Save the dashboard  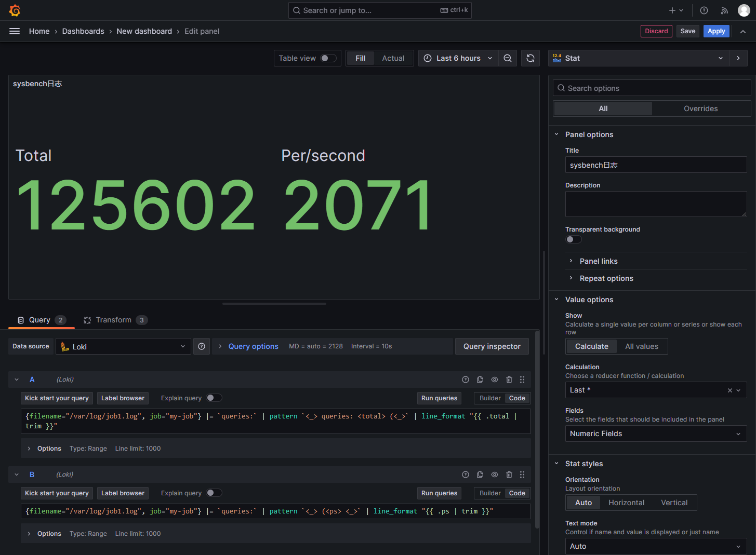click(687, 31)
